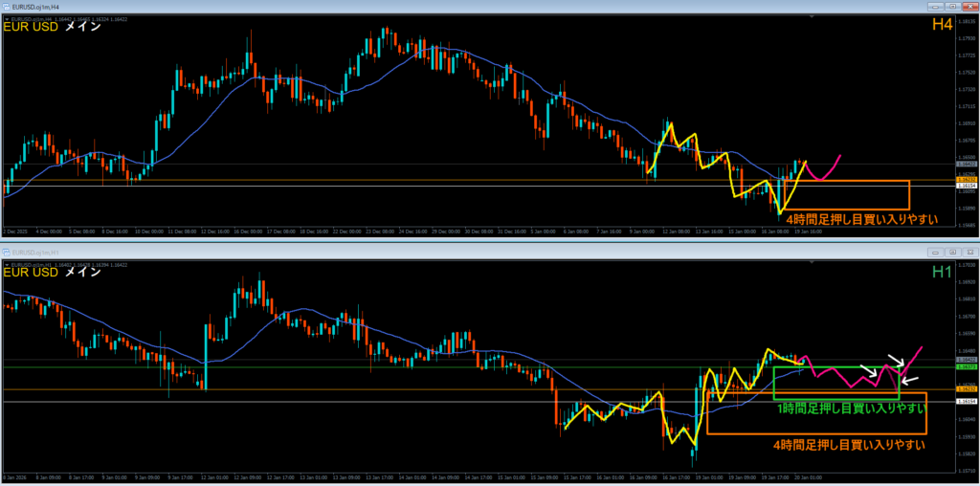The width and height of the screenshot is (980, 486).
Task: Minimize the H4 chart window
Action: click(x=937, y=8)
